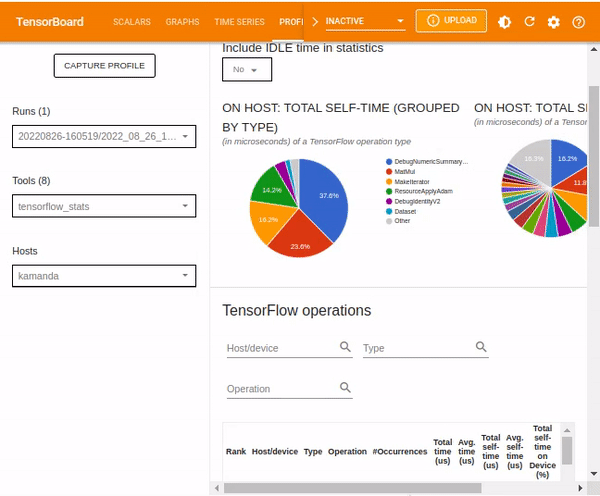This screenshot has height=496, width=600.
Task: Click the Total self-time on Device (%) header
Action: point(543,452)
